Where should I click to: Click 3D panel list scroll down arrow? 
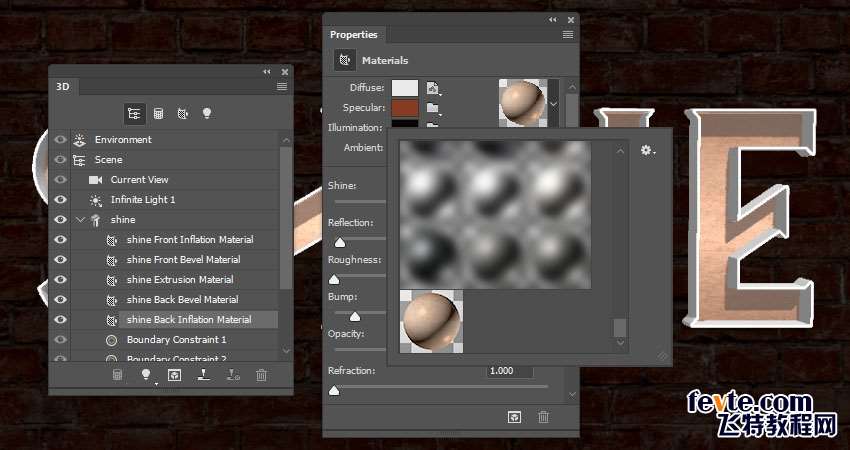pos(286,351)
